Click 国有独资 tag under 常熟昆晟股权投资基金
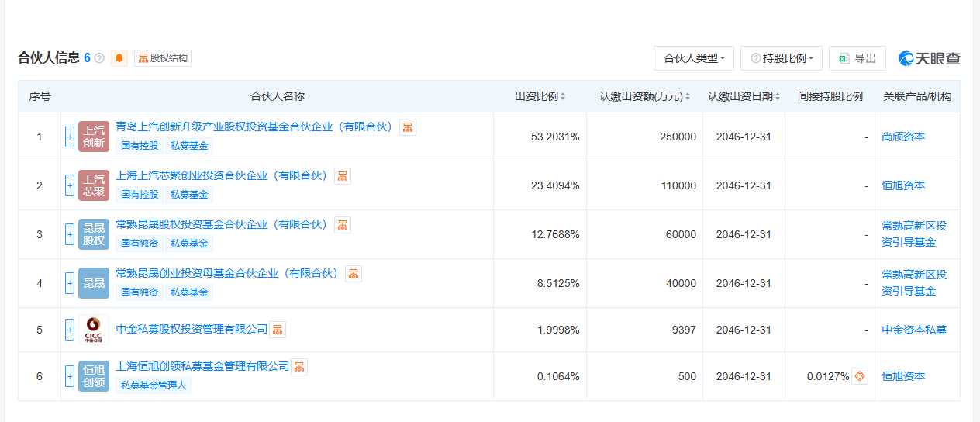 [x=140, y=244]
